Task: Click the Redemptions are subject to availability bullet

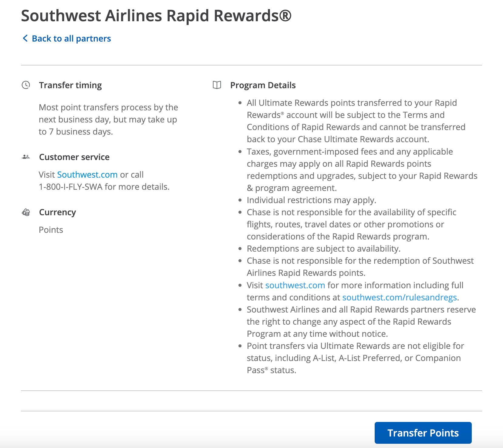Action: pos(324,249)
